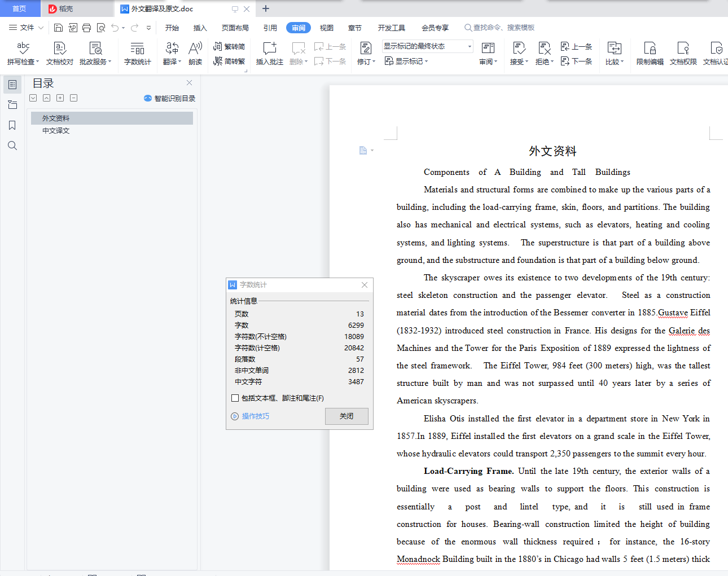The width and height of the screenshot is (728, 576).
Task: Go to the 首页 home tab
Action: click(20, 8)
